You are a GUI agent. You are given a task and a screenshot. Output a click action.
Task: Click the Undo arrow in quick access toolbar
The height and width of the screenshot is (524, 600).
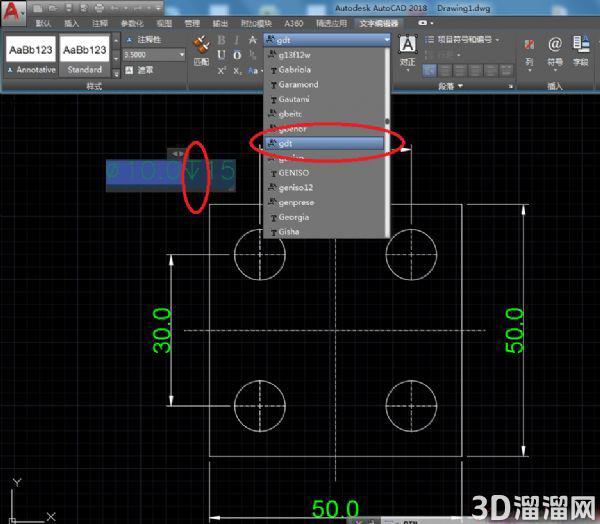(114, 8)
